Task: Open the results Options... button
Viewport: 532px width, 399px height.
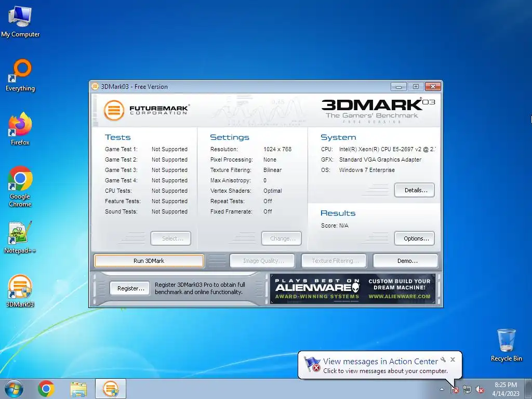Action: coord(414,238)
